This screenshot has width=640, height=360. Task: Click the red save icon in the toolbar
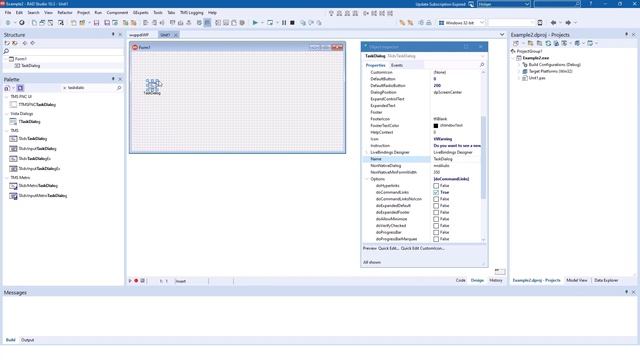(x=96, y=23)
